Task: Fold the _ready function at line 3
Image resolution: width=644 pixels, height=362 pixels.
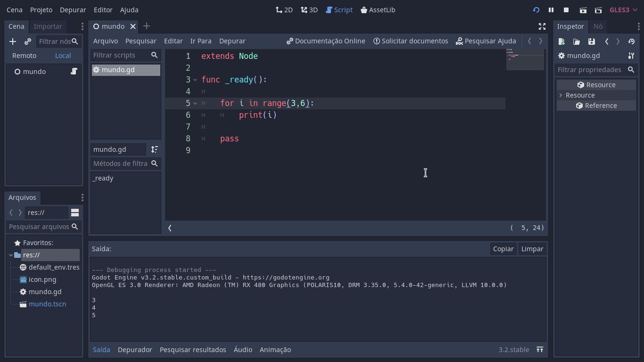Action: [x=195, y=80]
